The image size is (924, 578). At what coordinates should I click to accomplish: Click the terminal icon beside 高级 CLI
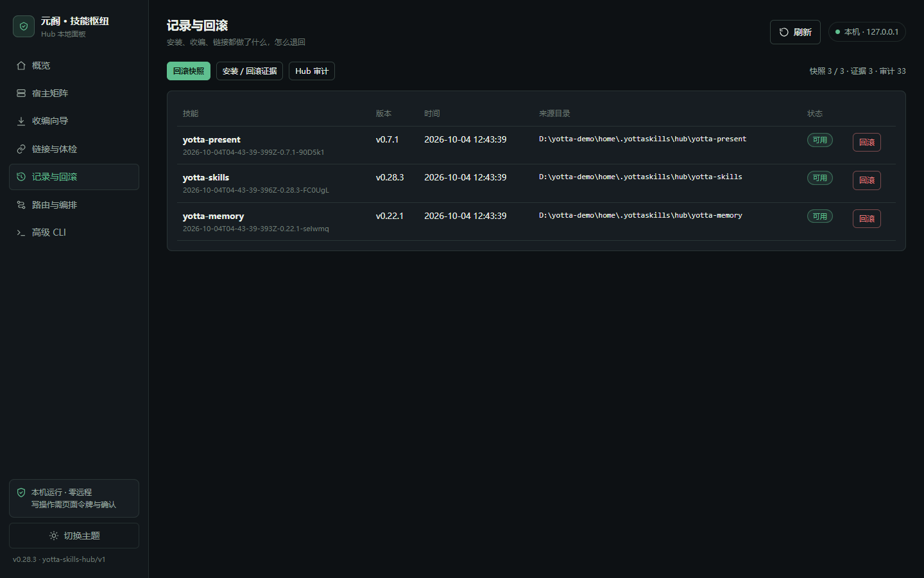pyautogui.click(x=21, y=232)
